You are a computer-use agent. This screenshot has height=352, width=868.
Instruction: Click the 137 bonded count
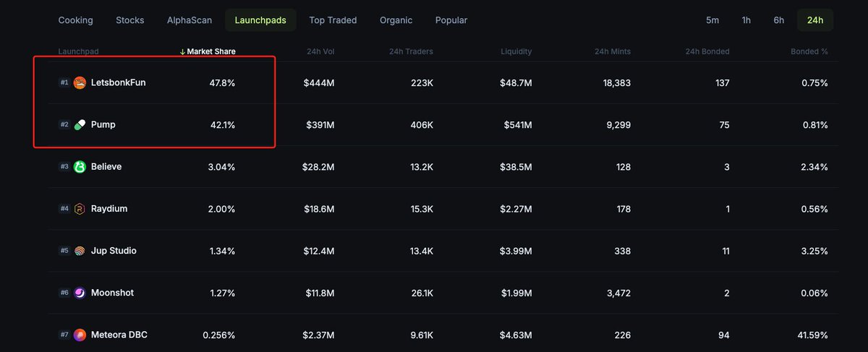click(x=722, y=83)
